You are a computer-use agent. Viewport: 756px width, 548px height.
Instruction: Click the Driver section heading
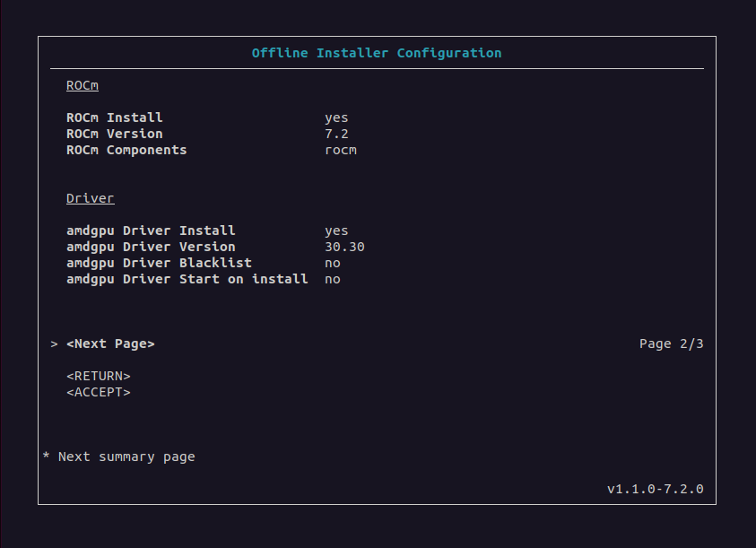(x=90, y=198)
